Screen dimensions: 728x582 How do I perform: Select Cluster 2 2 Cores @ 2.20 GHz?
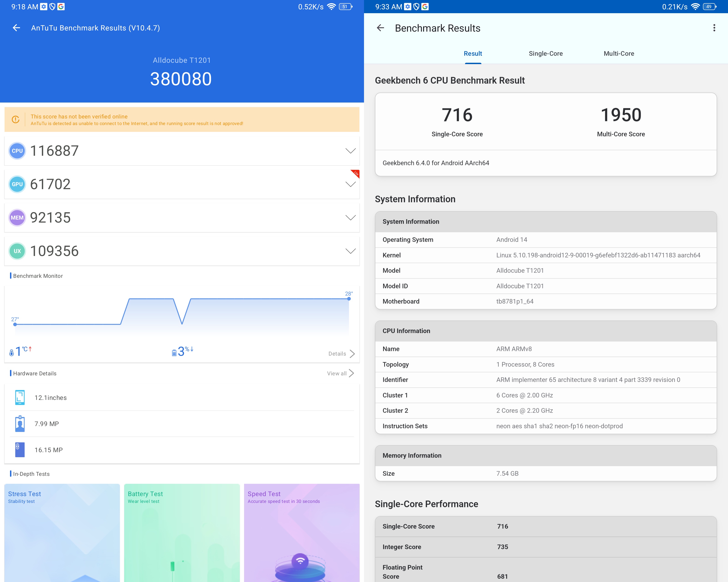pos(546,411)
